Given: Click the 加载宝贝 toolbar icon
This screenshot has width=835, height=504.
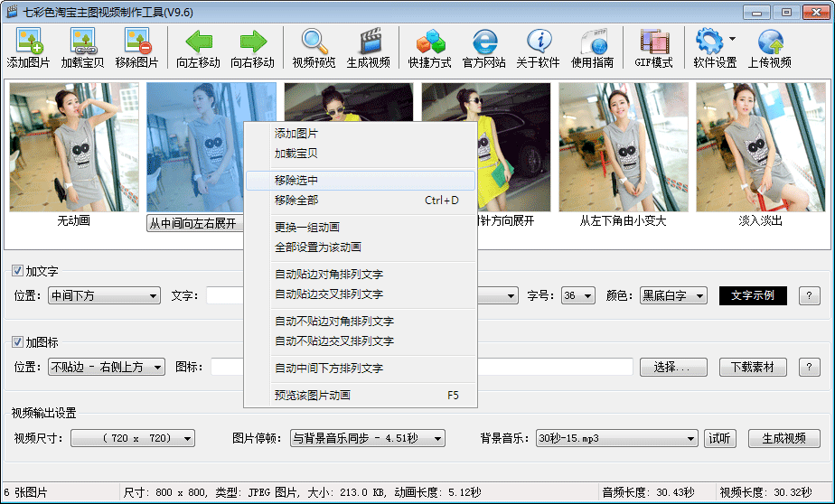Looking at the screenshot, I should tap(82, 48).
